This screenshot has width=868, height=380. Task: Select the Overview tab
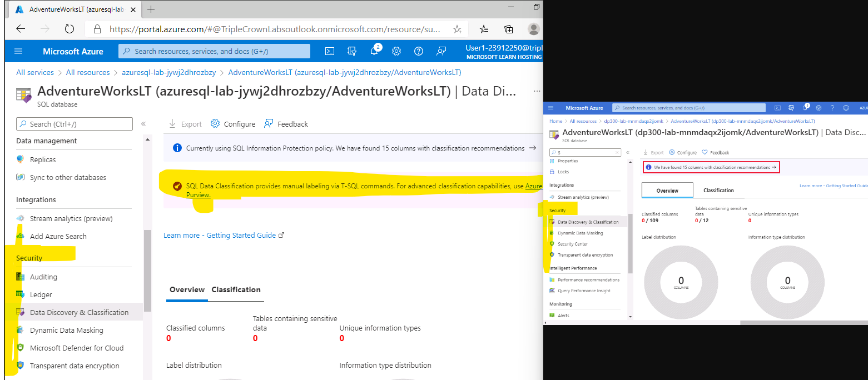click(187, 289)
